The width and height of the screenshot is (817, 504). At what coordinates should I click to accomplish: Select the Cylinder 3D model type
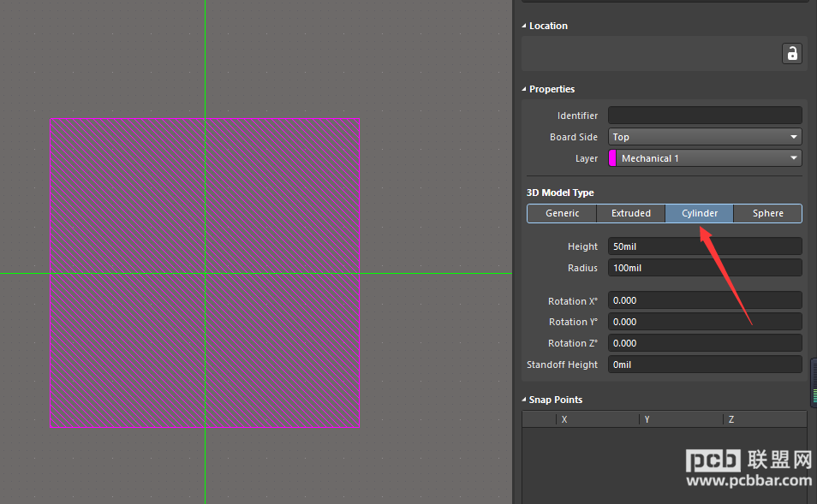click(x=699, y=213)
